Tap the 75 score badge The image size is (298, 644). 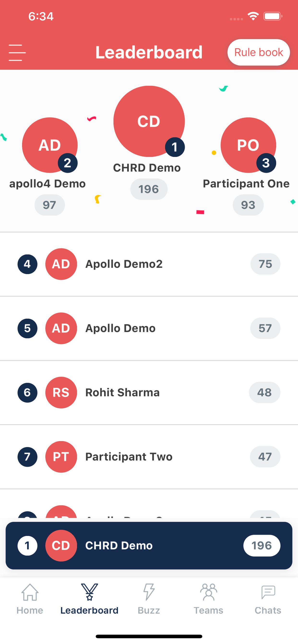265,264
